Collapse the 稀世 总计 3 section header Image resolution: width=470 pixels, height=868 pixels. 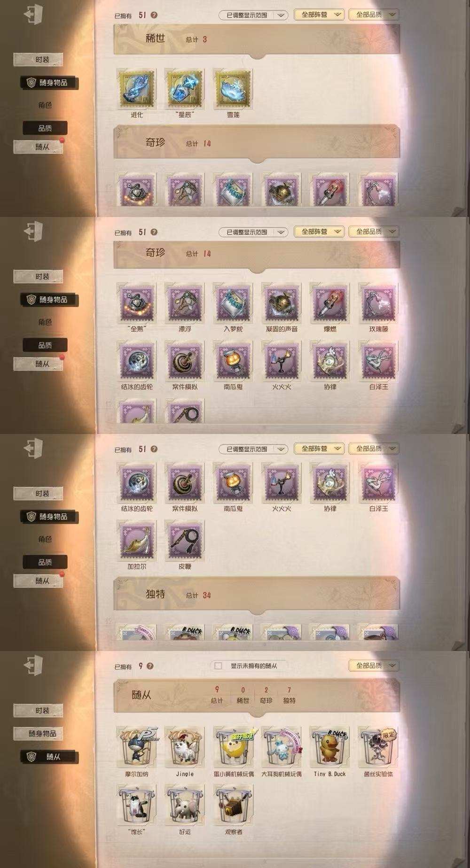[x=257, y=39]
